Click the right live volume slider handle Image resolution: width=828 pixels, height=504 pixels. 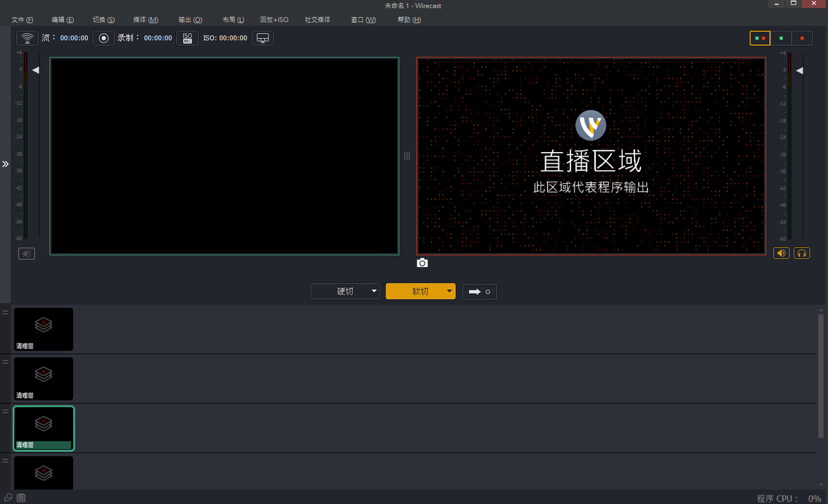coord(800,70)
